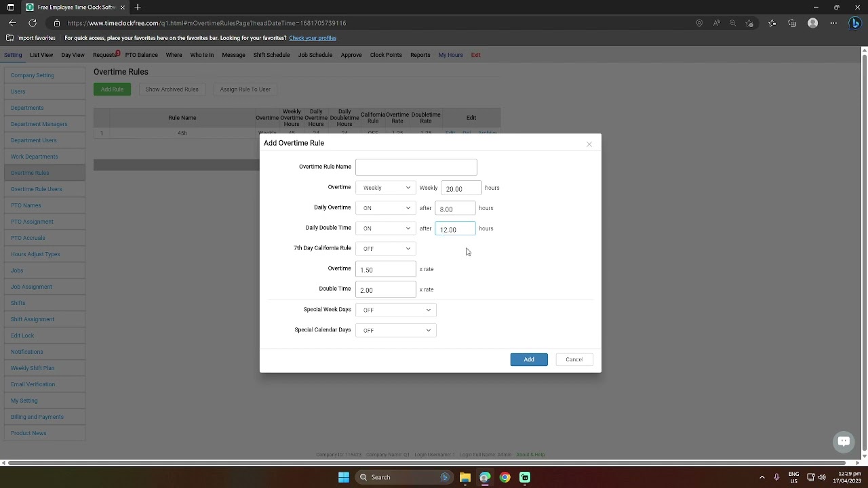Image resolution: width=868 pixels, height=488 pixels.
Task: Close the Free Employee Time Clock tab
Action: point(123,7)
